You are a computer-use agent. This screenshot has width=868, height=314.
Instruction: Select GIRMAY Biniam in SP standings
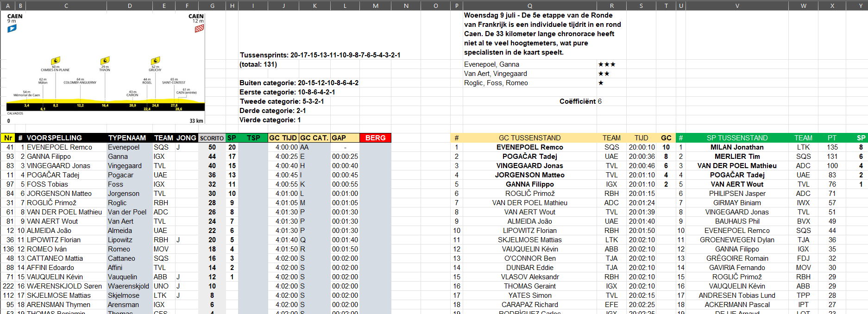click(x=737, y=203)
